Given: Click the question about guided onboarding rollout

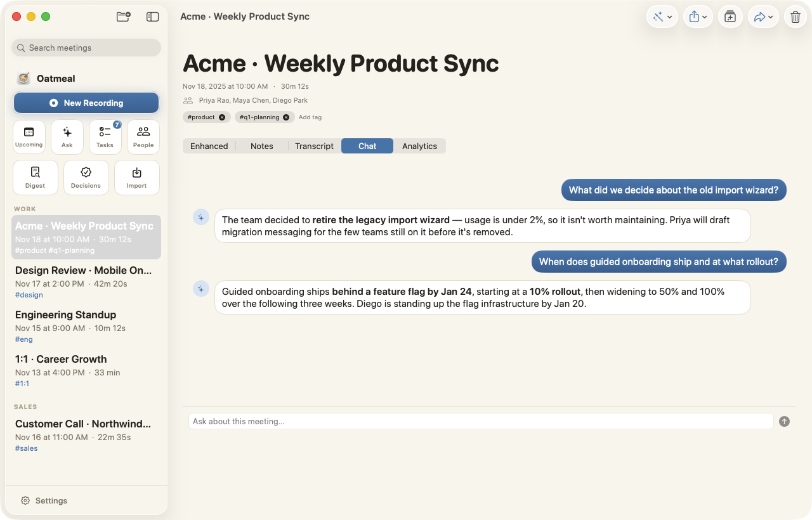Looking at the screenshot, I should (658, 261).
